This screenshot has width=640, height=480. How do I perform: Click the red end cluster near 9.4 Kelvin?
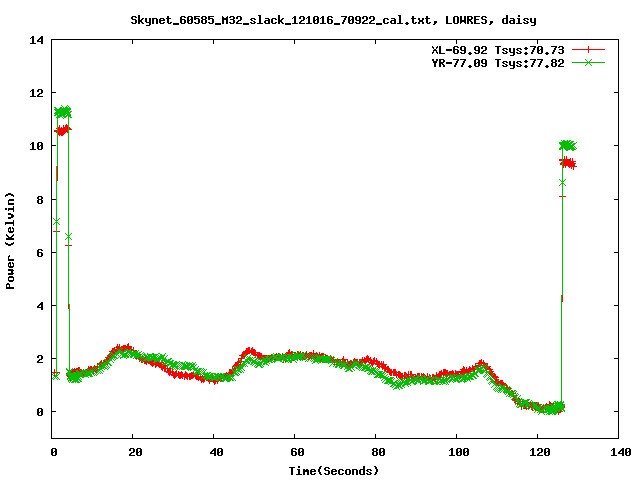pyautogui.click(x=568, y=163)
